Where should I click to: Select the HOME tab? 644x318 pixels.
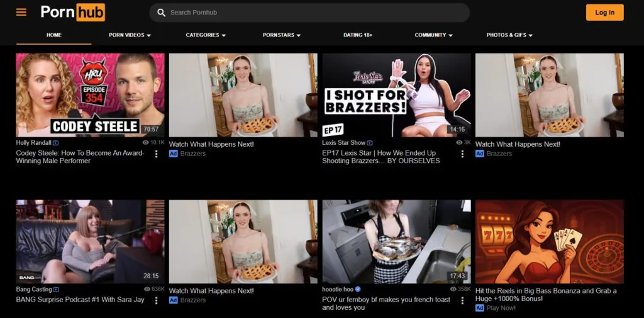coord(54,35)
